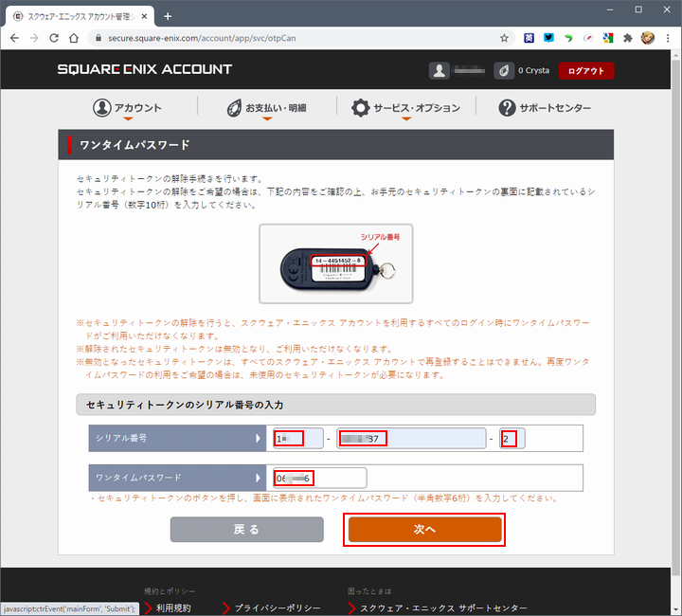Close the Square Enix account tab
This screenshot has width=682, height=616.
(x=144, y=16)
